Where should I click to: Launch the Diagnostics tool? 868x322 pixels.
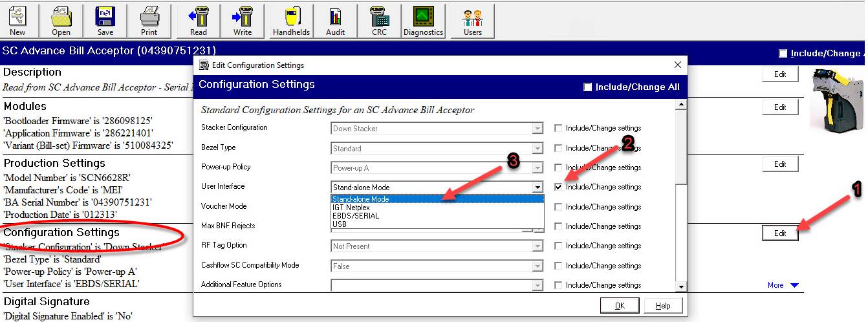pyautogui.click(x=423, y=21)
